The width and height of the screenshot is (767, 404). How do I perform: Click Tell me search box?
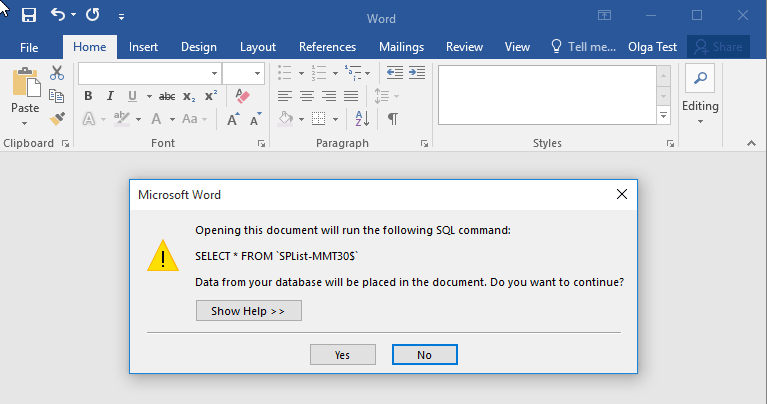tap(583, 47)
